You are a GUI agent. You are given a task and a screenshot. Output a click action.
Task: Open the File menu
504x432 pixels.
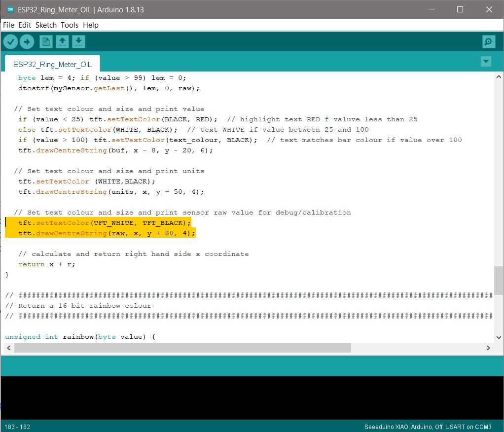tap(8, 25)
